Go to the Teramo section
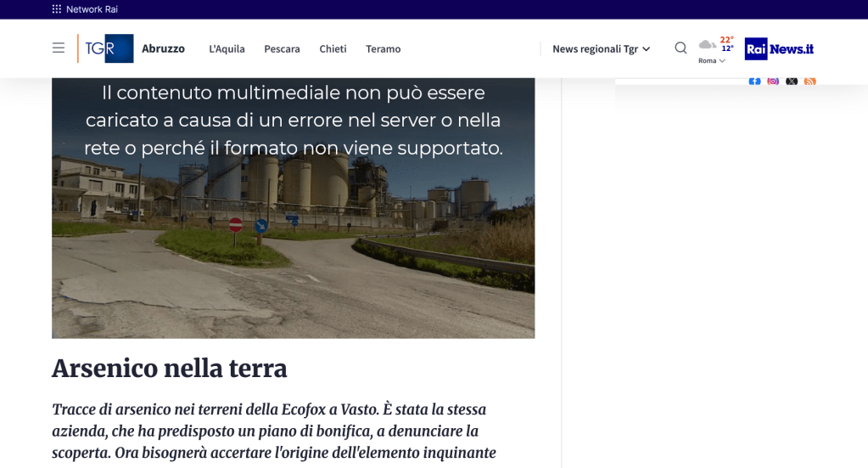 [383, 49]
